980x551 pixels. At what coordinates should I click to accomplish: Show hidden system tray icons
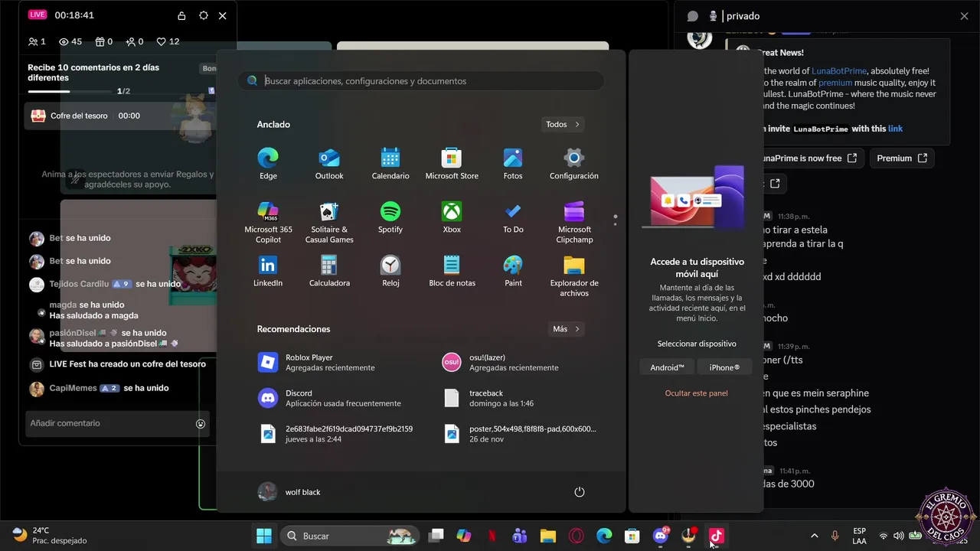[814, 536]
